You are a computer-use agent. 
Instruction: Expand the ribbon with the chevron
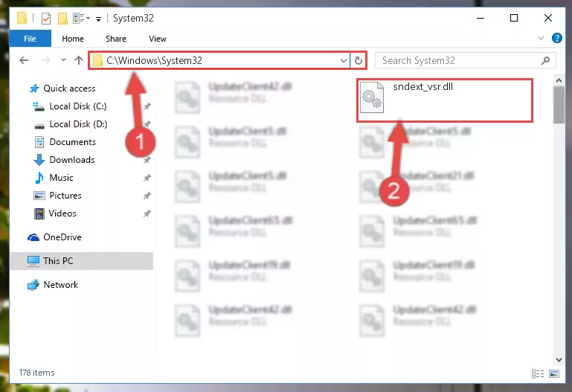click(541, 38)
